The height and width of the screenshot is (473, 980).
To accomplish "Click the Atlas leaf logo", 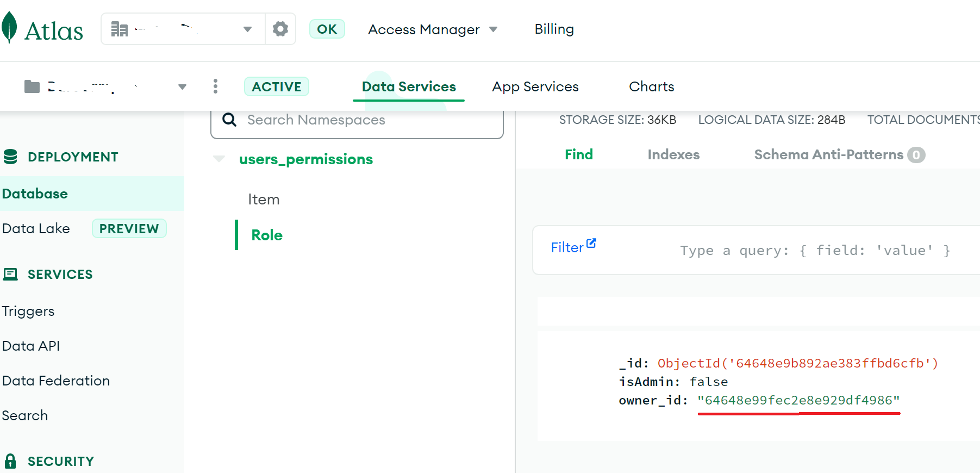I will (x=9, y=28).
